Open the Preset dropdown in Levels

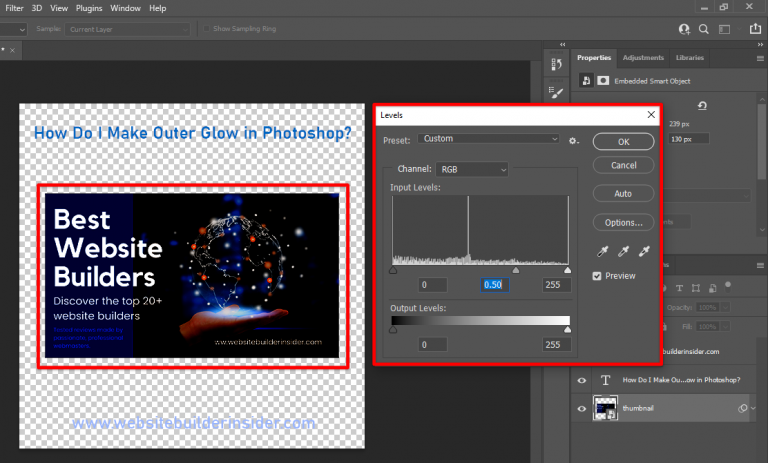pos(488,139)
